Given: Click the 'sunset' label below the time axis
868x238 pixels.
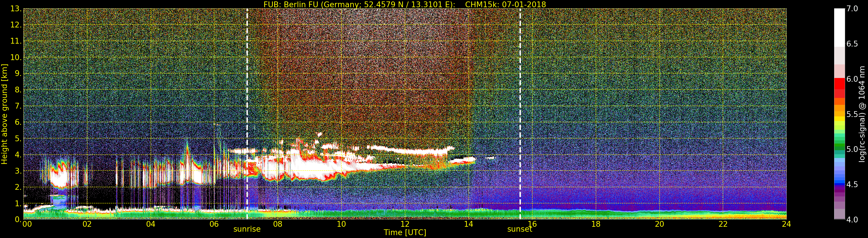Looking at the screenshot, I should pyautogui.click(x=519, y=229).
